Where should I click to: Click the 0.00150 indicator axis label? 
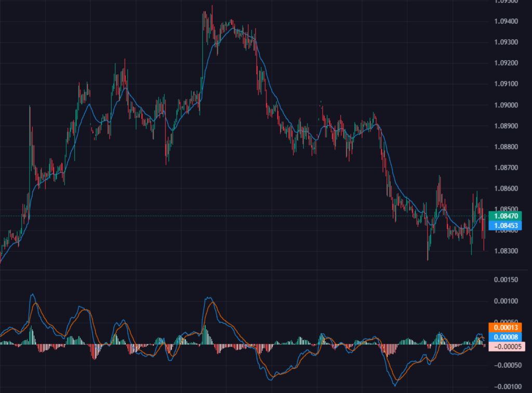point(506,280)
